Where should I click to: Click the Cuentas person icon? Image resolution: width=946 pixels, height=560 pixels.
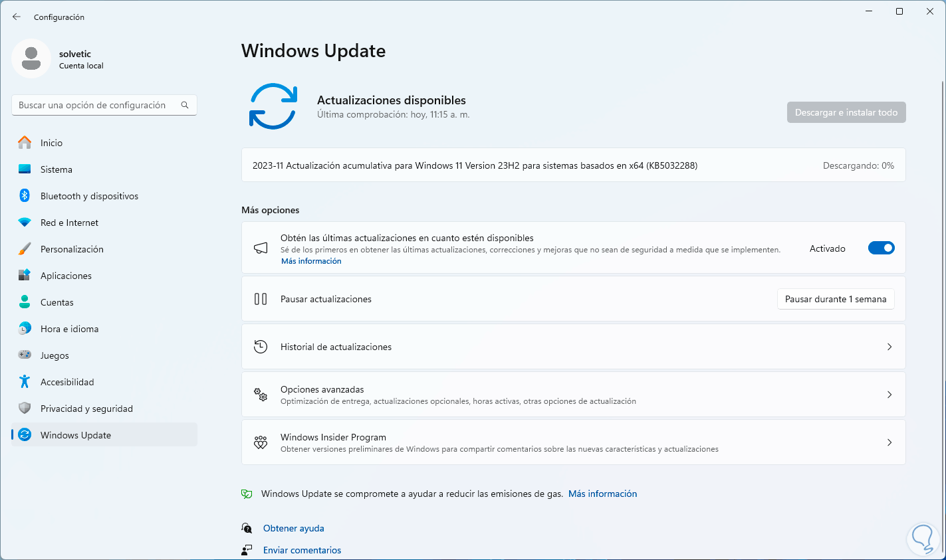coord(25,302)
